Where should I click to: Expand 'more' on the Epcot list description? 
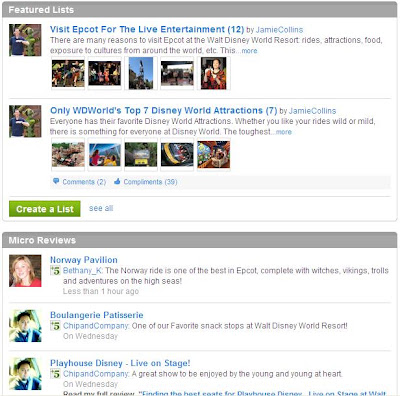click(x=249, y=51)
